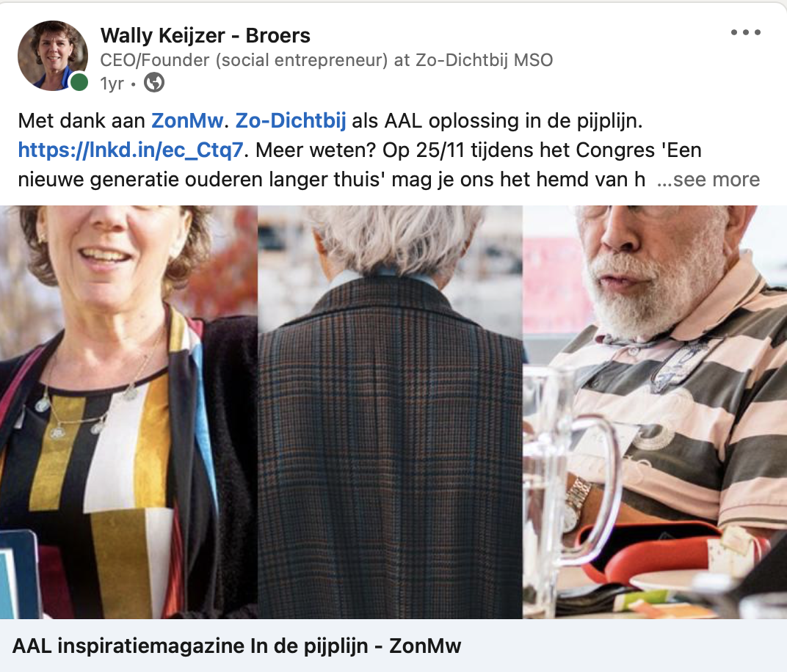Open the Zo-Dichtbij mention link
The width and height of the screenshot is (787, 672).
pos(291,121)
